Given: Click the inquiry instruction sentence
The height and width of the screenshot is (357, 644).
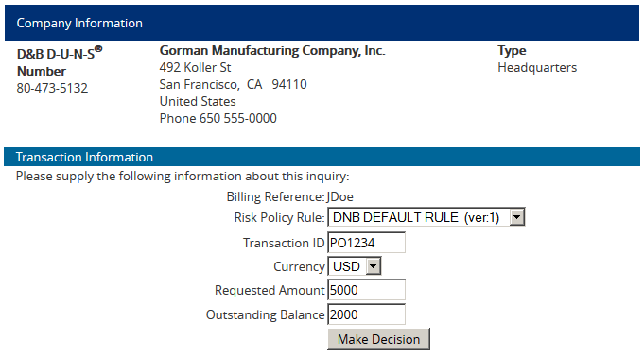Looking at the screenshot, I should [x=183, y=177].
